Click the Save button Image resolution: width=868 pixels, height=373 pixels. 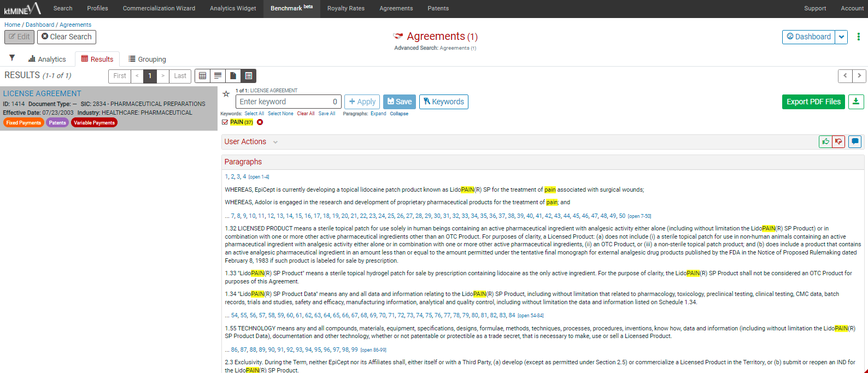pos(400,102)
